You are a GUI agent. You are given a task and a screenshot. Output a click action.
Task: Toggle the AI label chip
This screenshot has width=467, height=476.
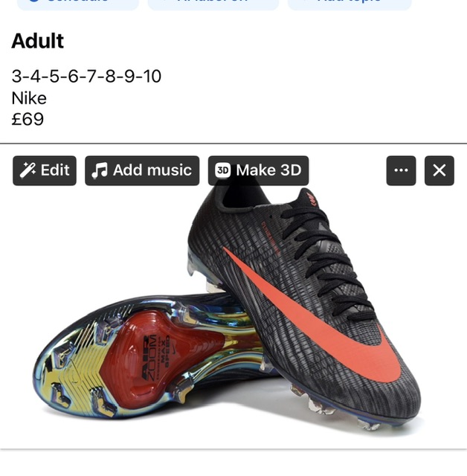coord(213,3)
